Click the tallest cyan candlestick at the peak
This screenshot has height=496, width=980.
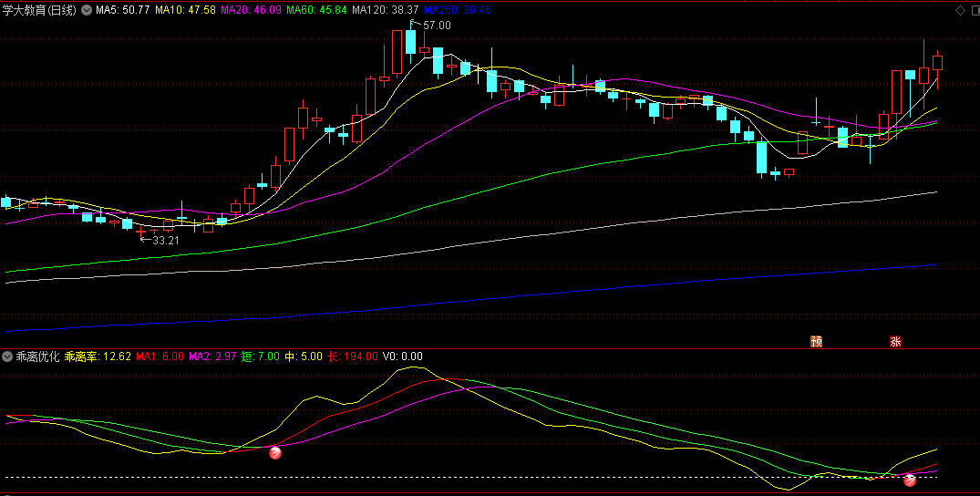(410, 42)
